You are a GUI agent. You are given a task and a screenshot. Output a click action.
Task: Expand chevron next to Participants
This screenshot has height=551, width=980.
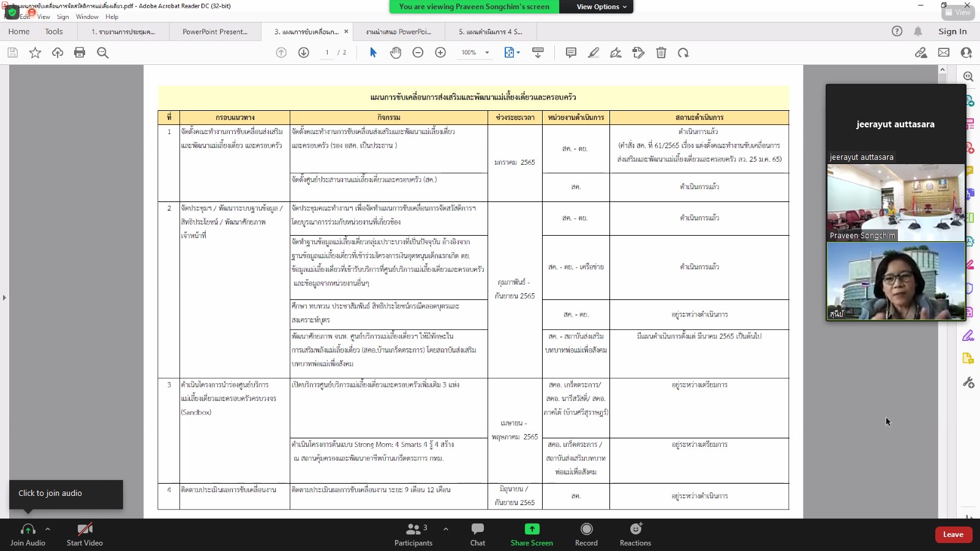pyautogui.click(x=445, y=529)
